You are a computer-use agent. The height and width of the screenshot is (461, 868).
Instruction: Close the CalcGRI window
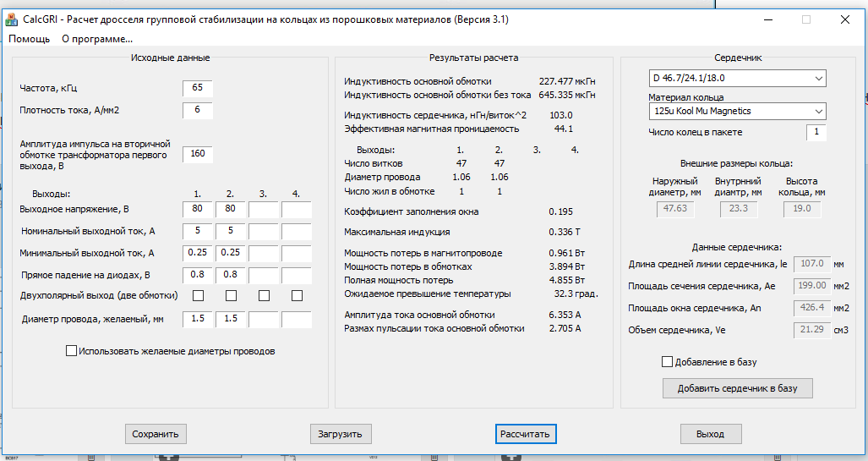[x=844, y=19]
